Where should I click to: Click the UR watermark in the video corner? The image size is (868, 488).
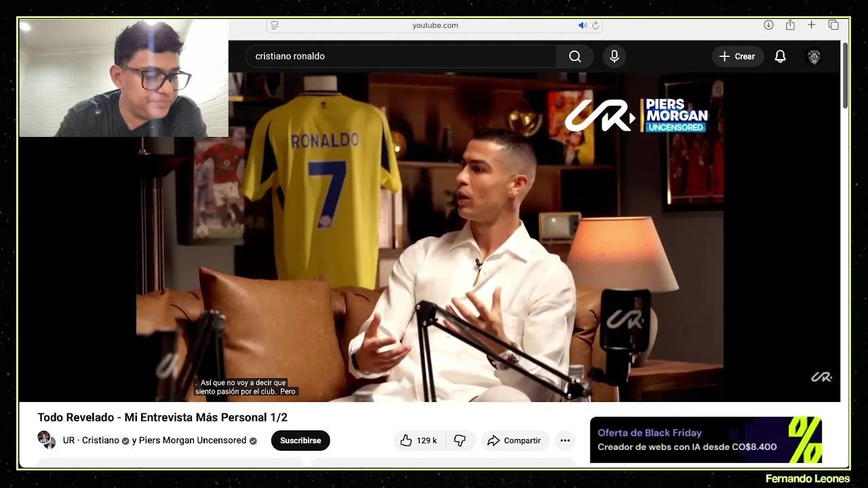tap(821, 378)
